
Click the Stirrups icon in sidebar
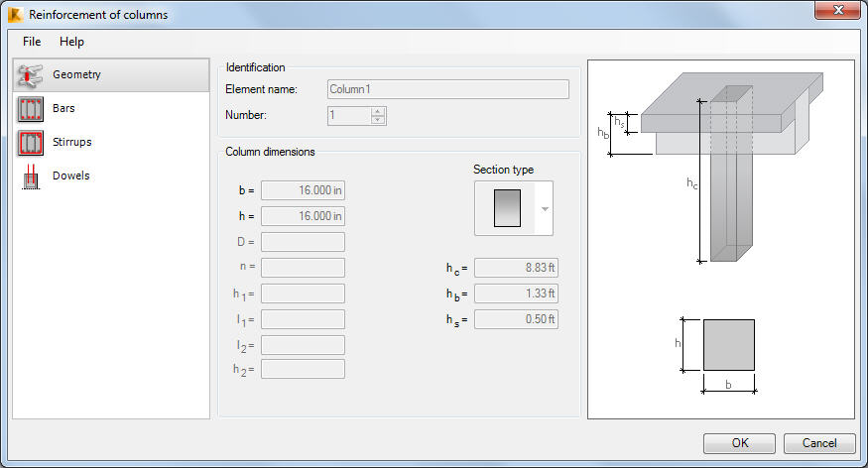tap(31, 142)
